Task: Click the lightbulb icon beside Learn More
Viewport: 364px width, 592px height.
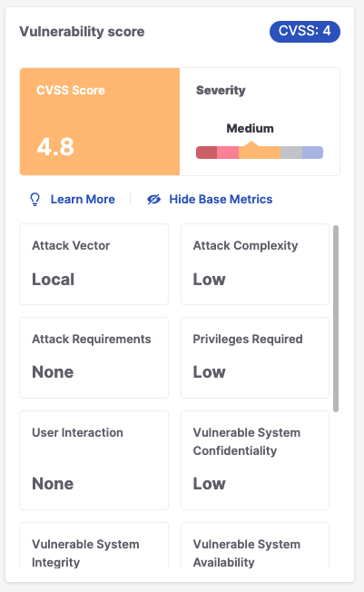Action: tap(34, 200)
